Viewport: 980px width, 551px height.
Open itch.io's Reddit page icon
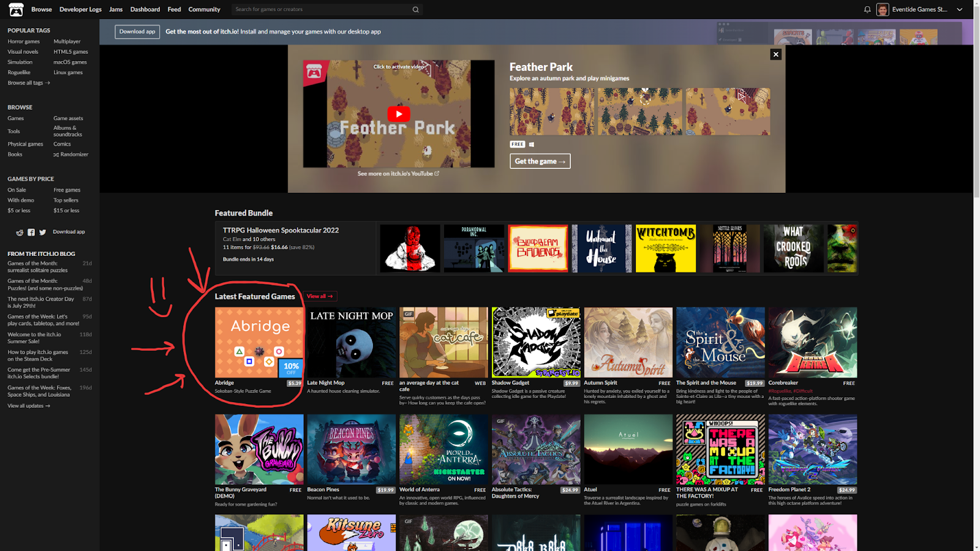[20, 232]
